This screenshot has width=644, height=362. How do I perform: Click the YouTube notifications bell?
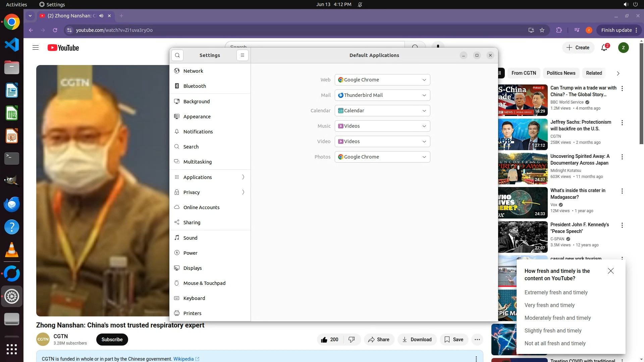pos(604,48)
